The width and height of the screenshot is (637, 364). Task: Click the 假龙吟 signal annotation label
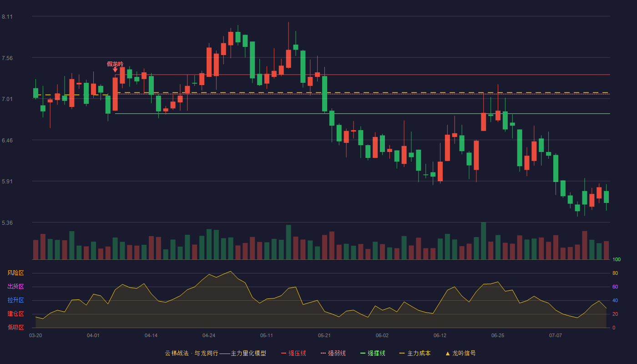115,64
